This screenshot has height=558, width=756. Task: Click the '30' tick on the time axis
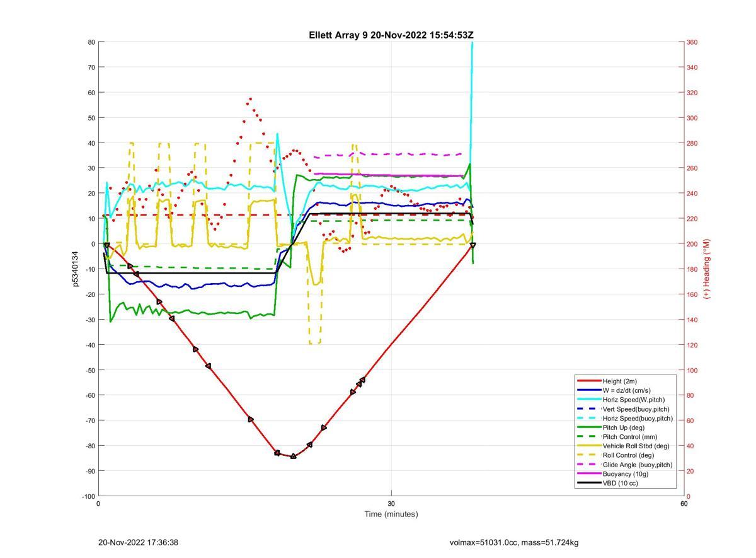point(391,503)
